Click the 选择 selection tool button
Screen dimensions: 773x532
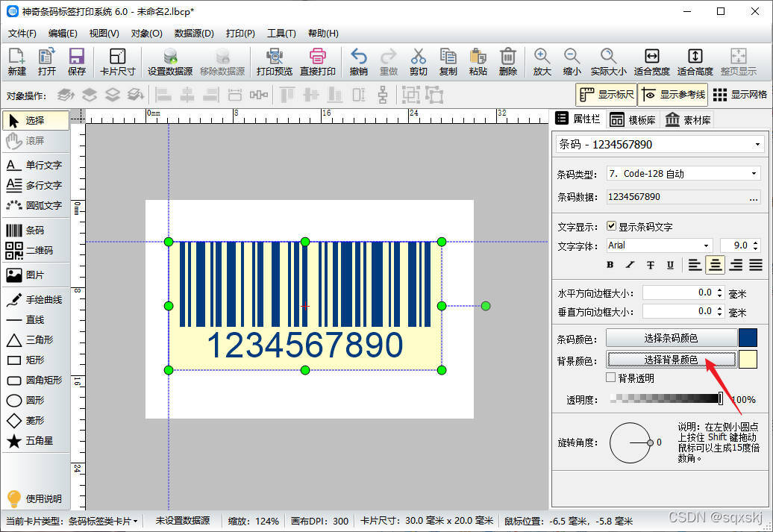[x=36, y=120]
